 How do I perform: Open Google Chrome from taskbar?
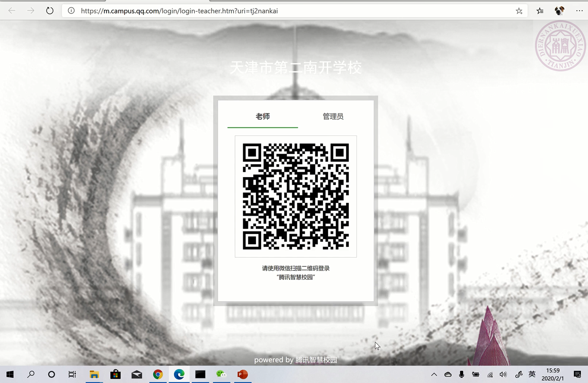pos(158,374)
